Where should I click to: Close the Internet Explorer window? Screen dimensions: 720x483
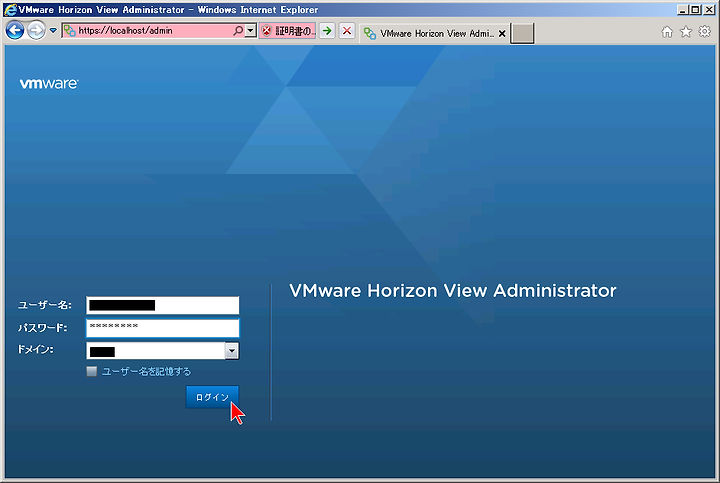coord(709,10)
